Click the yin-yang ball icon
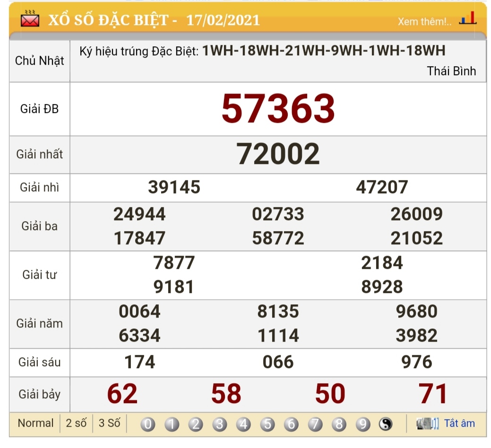Image resolution: width=491 pixels, height=448 pixels. coord(386,424)
